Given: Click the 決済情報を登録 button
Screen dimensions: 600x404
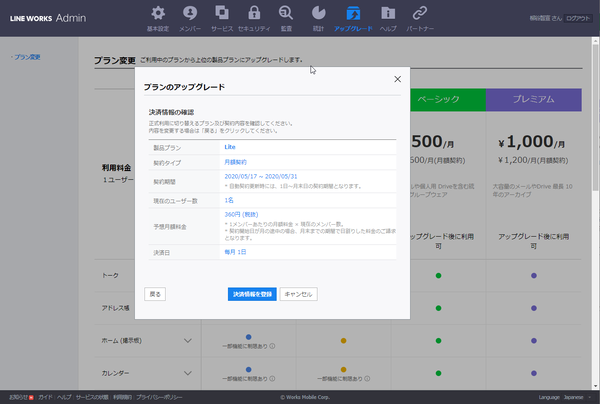Looking at the screenshot, I should coord(251,294).
